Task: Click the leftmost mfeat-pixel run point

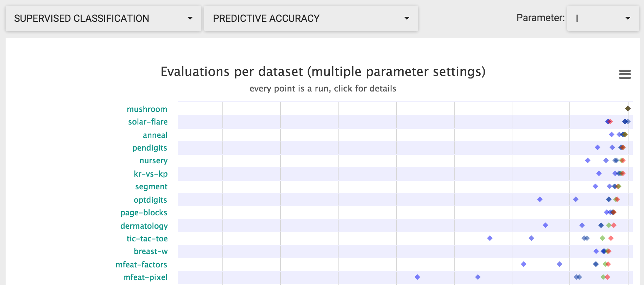Action: pyautogui.click(x=417, y=277)
